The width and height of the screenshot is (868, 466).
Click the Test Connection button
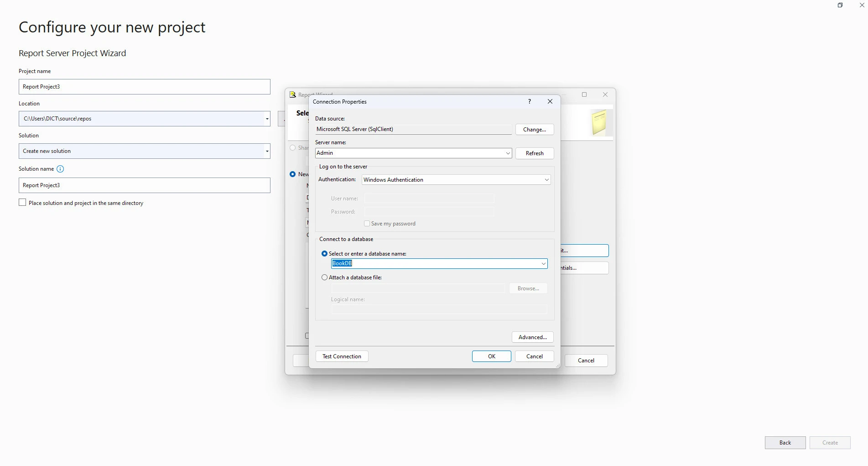[x=342, y=356]
